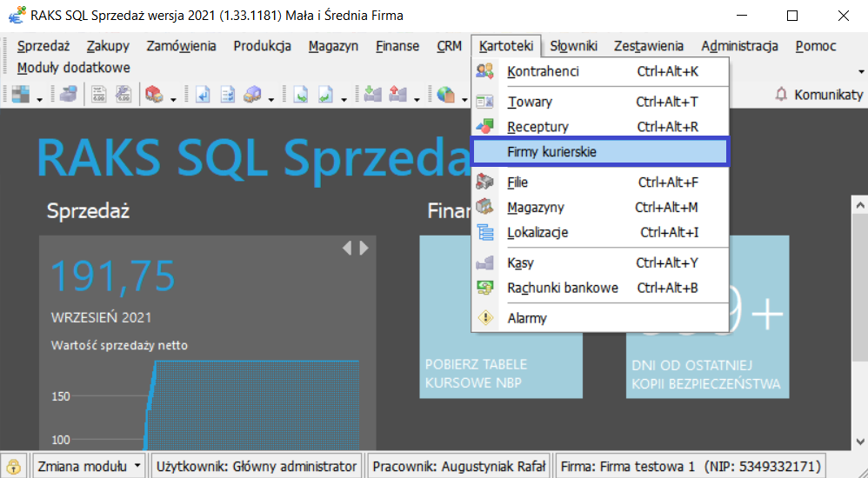Click the Lokalizacje tree icon in menu
The image size is (868, 478).
point(485,232)
